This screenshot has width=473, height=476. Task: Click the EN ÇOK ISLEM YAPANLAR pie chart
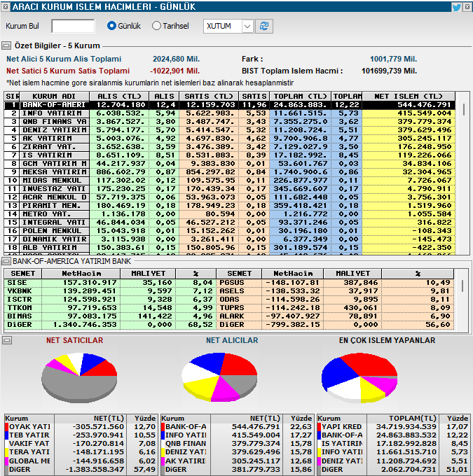point(359,377)
